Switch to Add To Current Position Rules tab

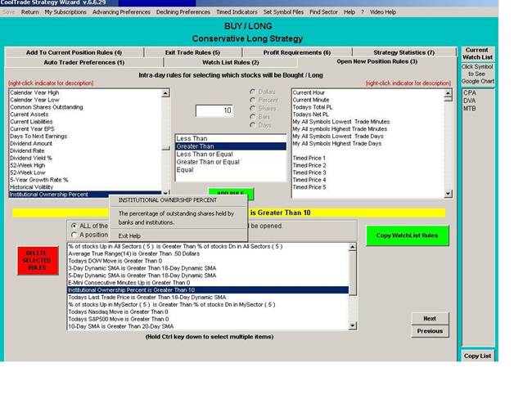(x=74, y=52)
